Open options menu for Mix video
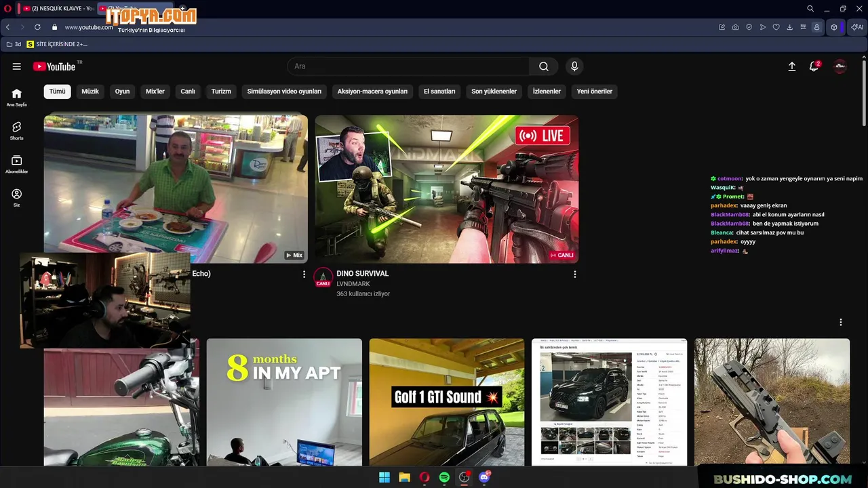 (x=304, y=274)
